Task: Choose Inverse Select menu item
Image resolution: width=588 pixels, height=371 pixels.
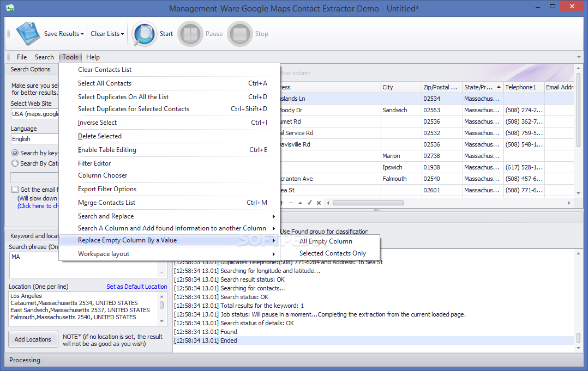Action: [170, 123]
